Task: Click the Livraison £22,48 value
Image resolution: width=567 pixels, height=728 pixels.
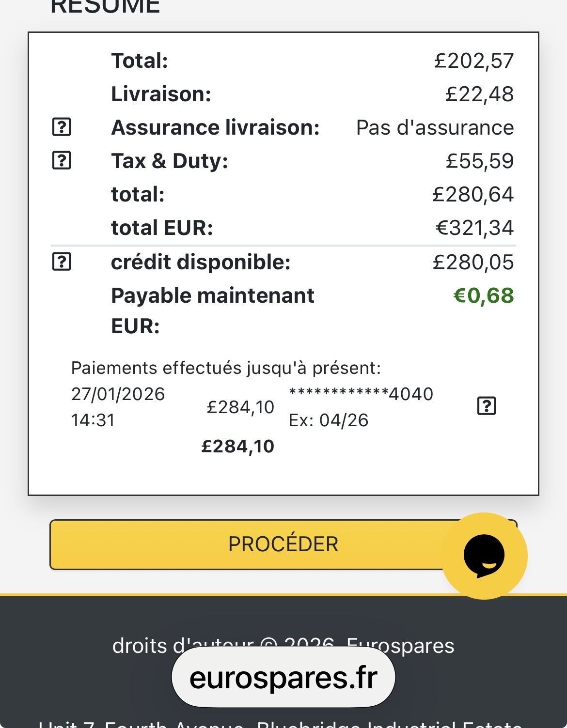Action: pos(479,94)
